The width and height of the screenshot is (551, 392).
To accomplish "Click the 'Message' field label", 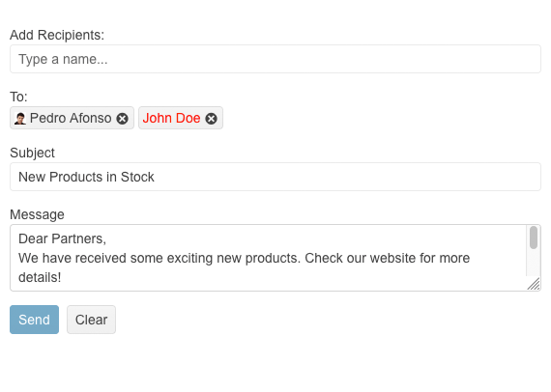I will coord(37,214).
